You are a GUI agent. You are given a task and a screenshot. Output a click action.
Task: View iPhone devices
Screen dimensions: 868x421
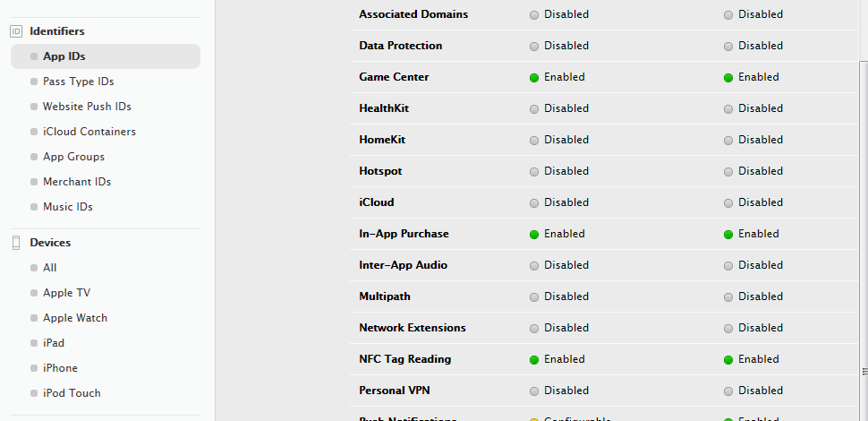[60, 368]
